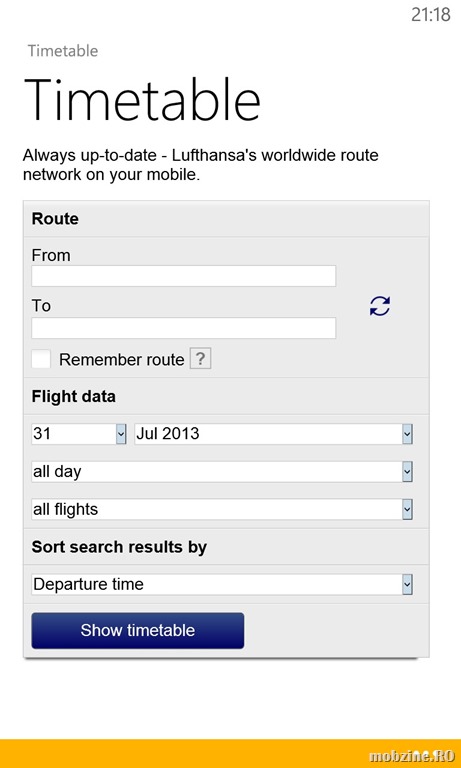Expand the all day time dropdown
This screenshot has width=461, height=768.
[222, 472]
